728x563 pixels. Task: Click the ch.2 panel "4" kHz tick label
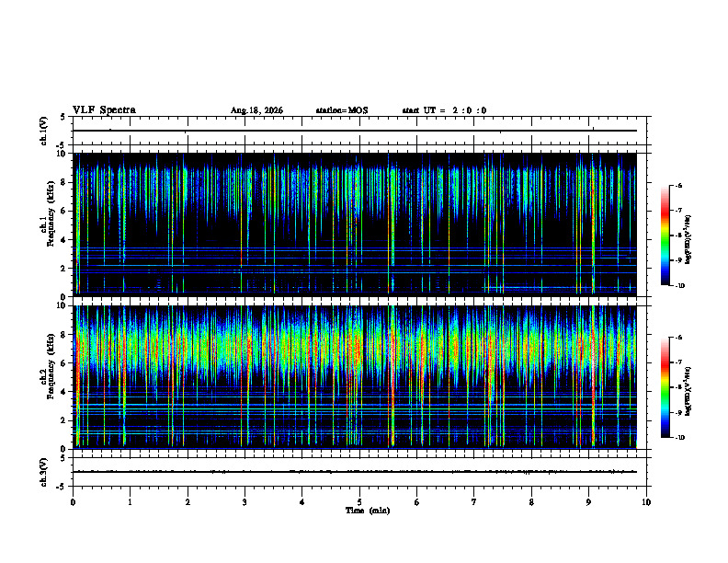click(63, 392)
